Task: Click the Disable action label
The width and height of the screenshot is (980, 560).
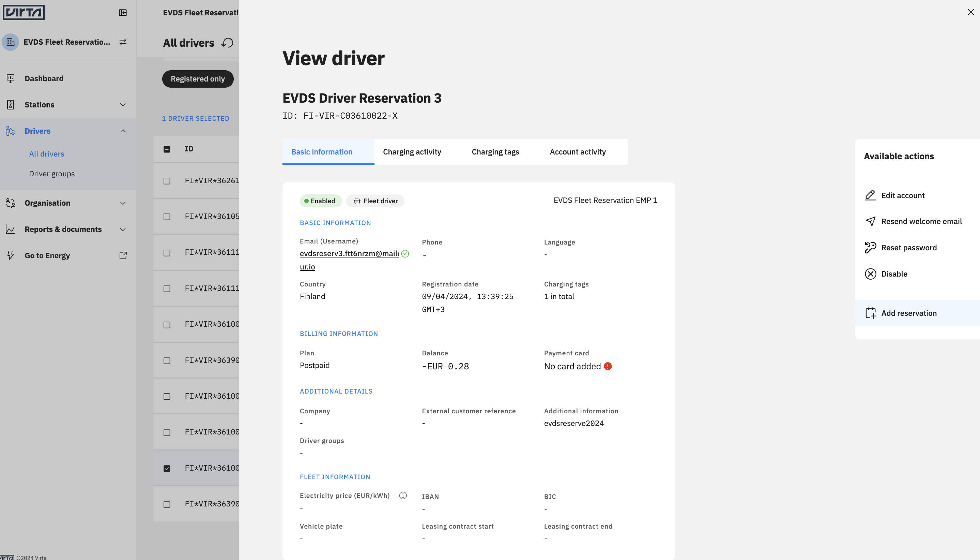Action: [x=894, y=274]
